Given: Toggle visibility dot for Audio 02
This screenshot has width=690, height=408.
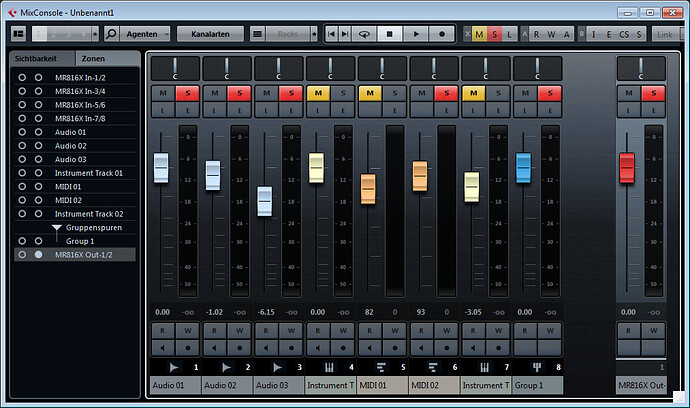Looking at the screenshot, I should 38,146.
